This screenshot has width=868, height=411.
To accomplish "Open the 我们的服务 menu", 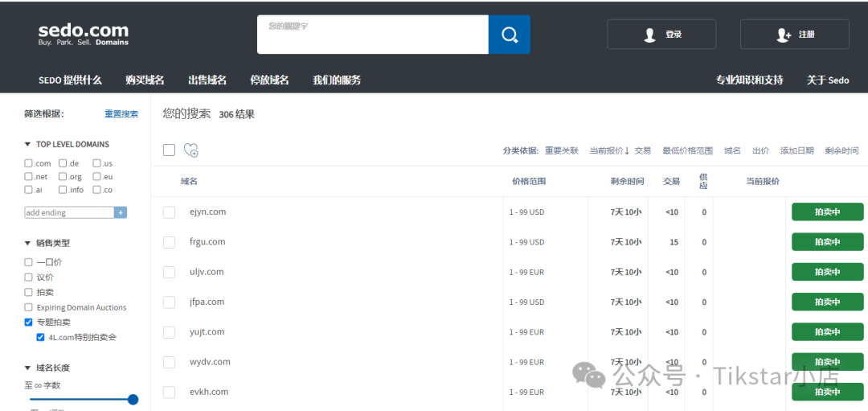I will point(337,80).
